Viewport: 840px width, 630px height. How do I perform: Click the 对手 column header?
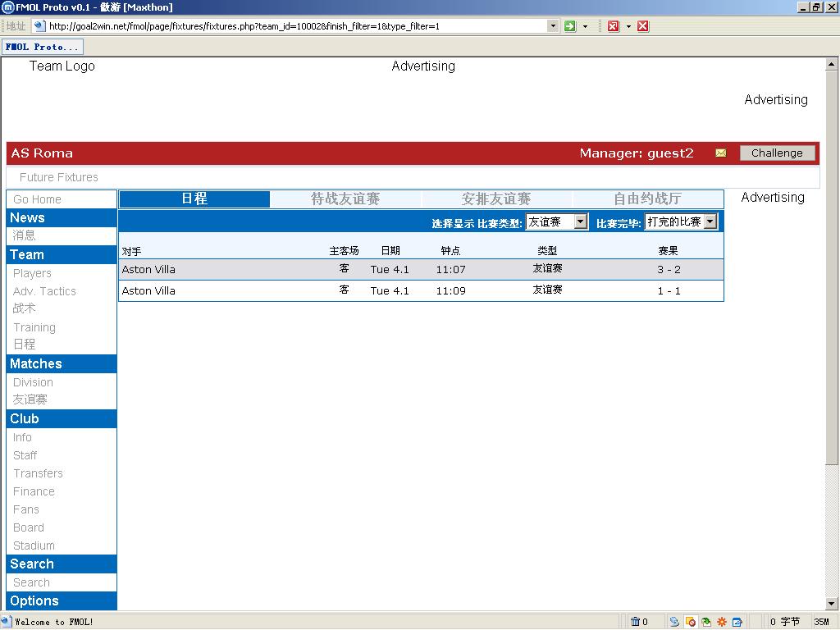tap(131, 251)
